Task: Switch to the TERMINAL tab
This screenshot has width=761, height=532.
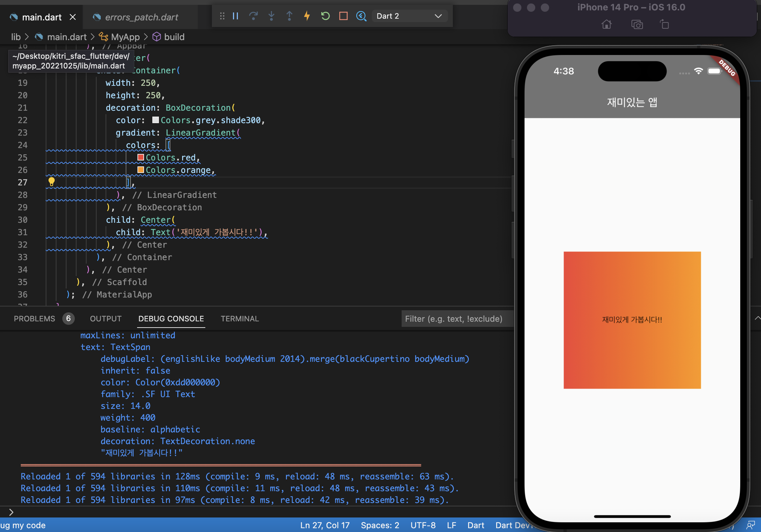Action: (240, 319)
